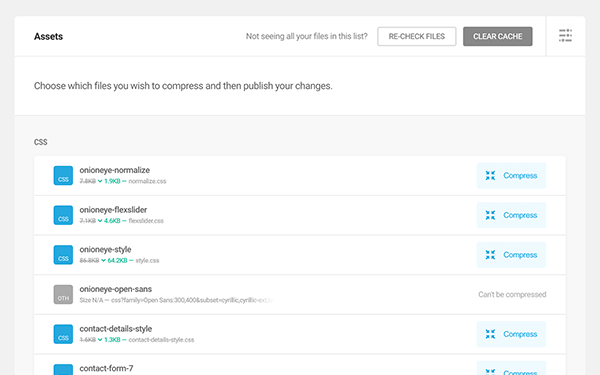Click the normalize.css size details
Image resolution: width=600 pixels, height=375 pixels.
(x=123, y=181)
